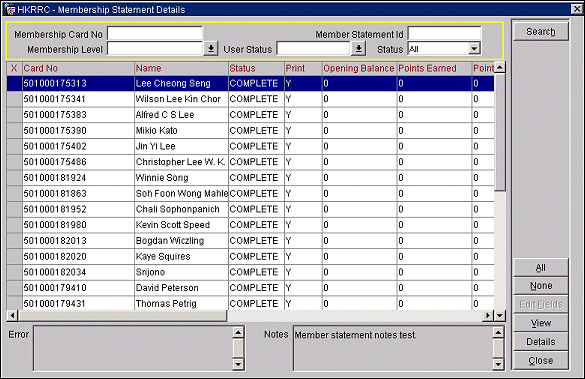Click horizontal scrollbar right arrow
585x379 pixels.
[x=488, y=316]
